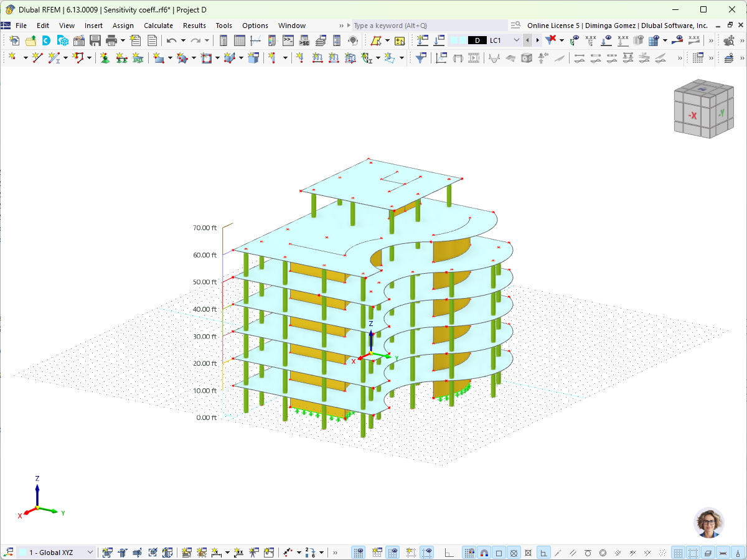This screenshot has width=747, height=560.
Task: Undo the last model change
Action: click(172, 40)
